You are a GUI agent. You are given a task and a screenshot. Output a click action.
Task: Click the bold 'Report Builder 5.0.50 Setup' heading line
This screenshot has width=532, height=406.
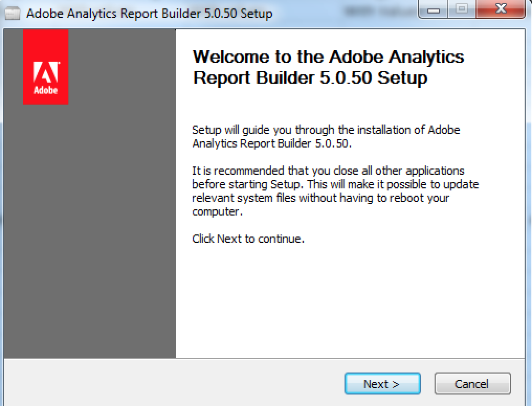[310, 77]
